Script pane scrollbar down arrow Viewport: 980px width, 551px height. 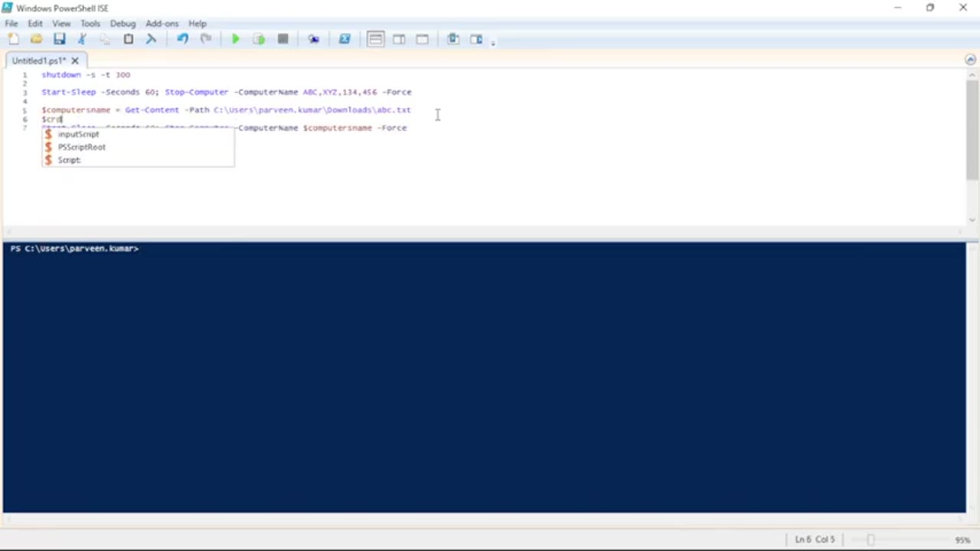click(972, 220)
